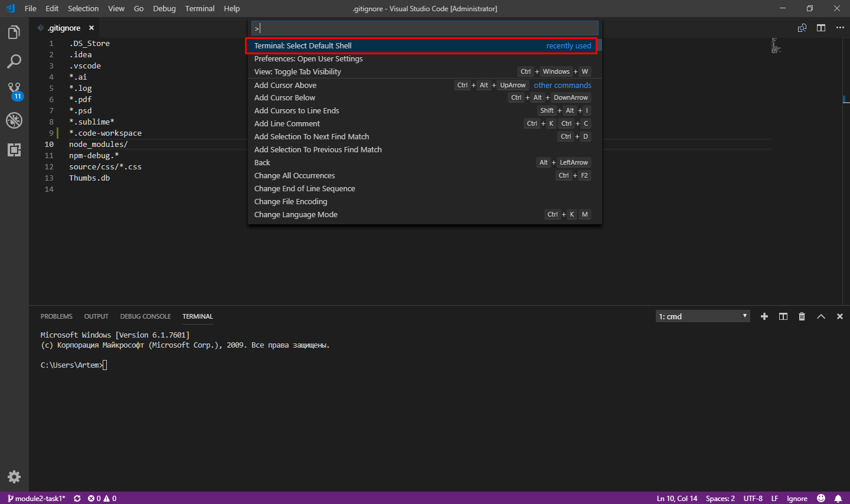Image resolution: width=850 pixels, height=504 pixels.
Task: Open the terminal selector showing 1: cmd
Action: (702, 316)
